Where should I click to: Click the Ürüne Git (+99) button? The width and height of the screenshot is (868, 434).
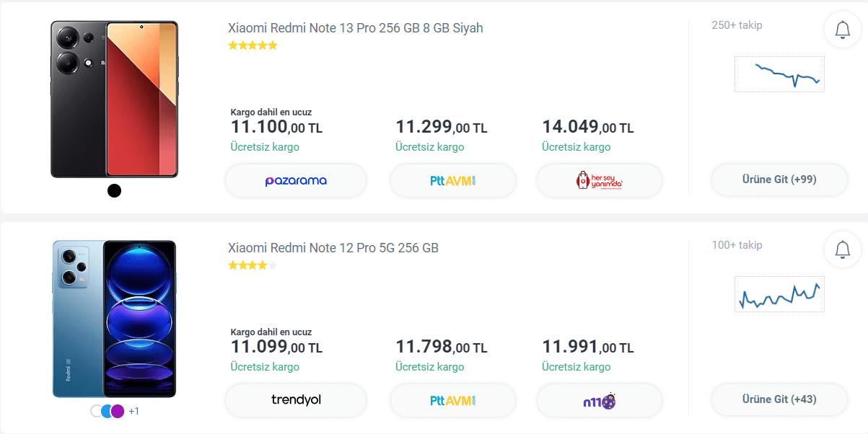779,180
